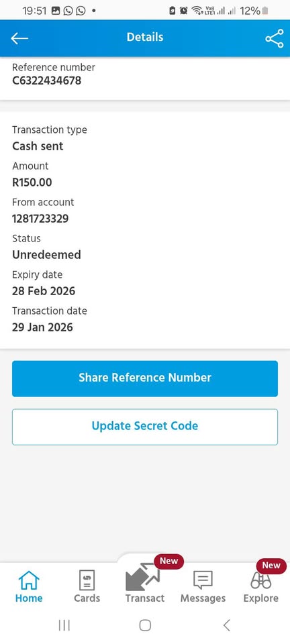This screenshot has height=644, width=290.
Task: Select the from account number 1281723329
Action: coord(40,219)
